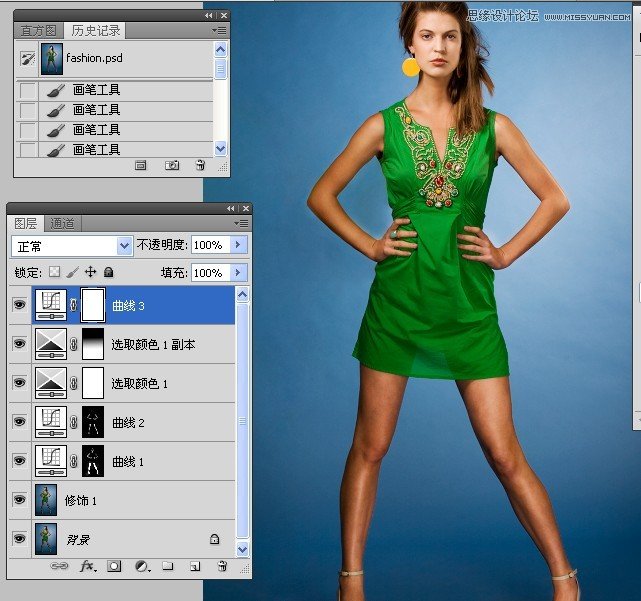Hide the 修饰 1 layer

click(19, 500)
